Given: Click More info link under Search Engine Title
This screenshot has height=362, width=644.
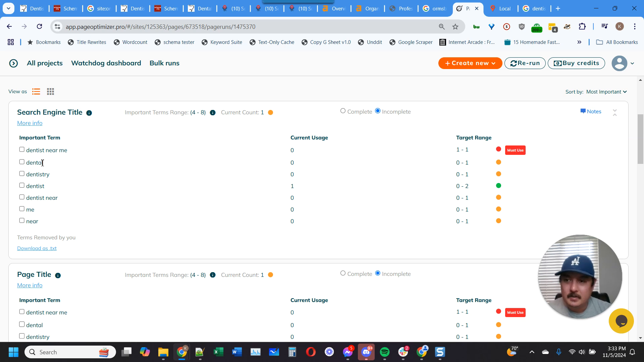Looking at the screenshot, I should [30, 123].
